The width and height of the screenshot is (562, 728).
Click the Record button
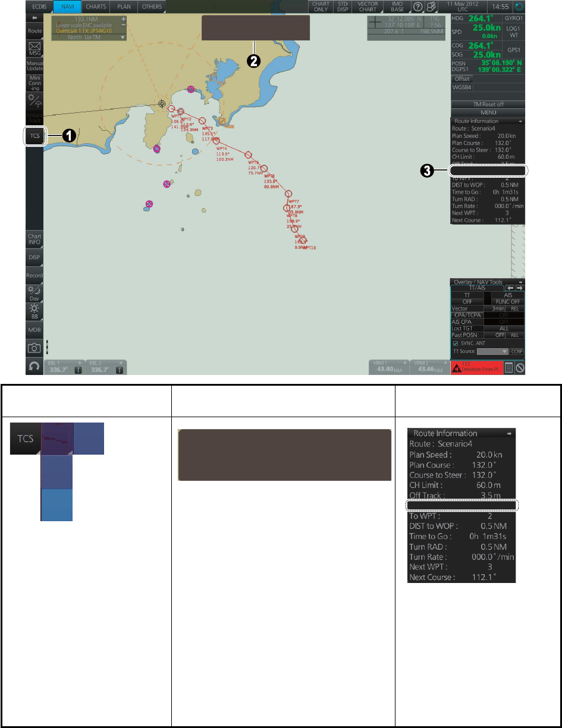tap(34, 276)
